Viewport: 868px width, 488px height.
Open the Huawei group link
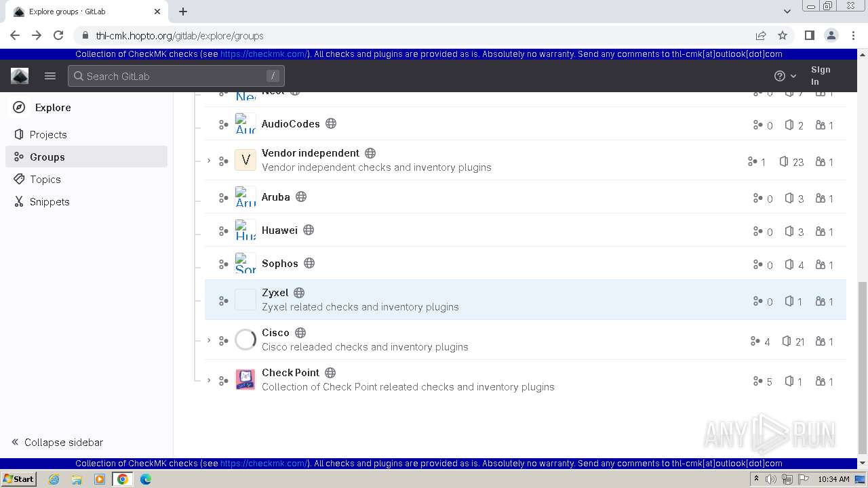pyautogui.click(x=279, y=230)
